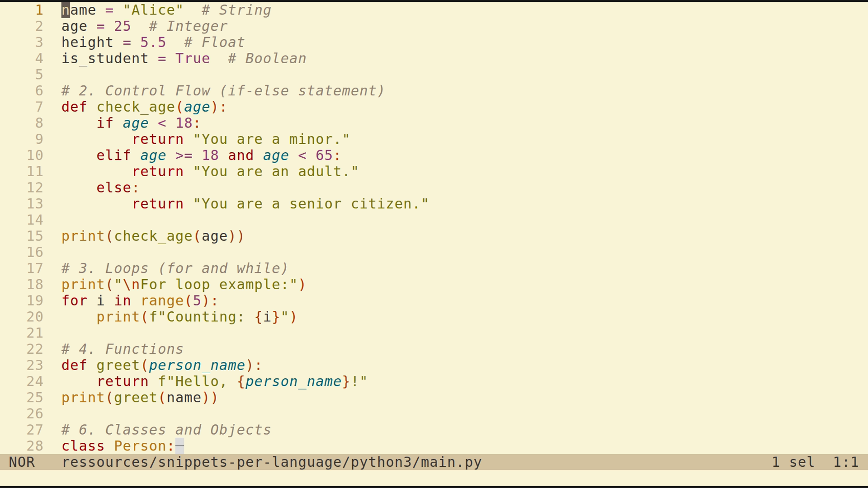The width and height of the screenshot is (868, 488).
Task: Click the "1:1" cursor position indicator
Action: (845, 462)
